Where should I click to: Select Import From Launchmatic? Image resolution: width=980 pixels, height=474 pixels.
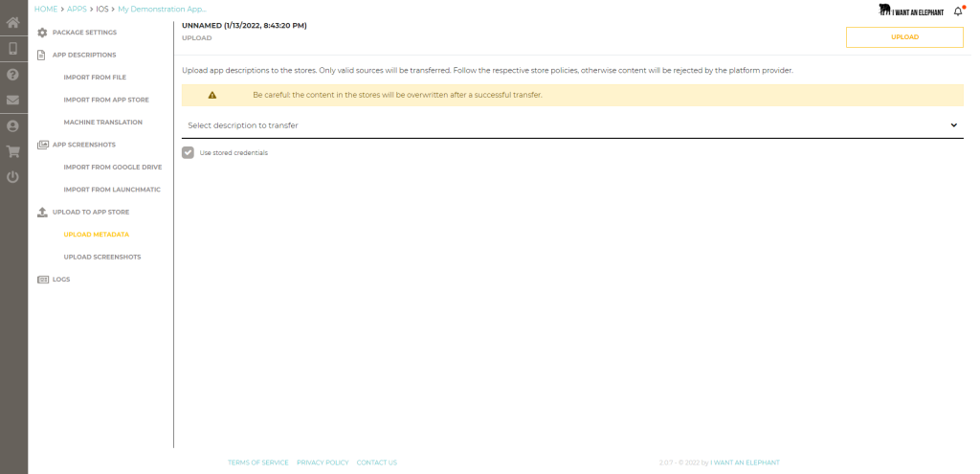(112, 190)
